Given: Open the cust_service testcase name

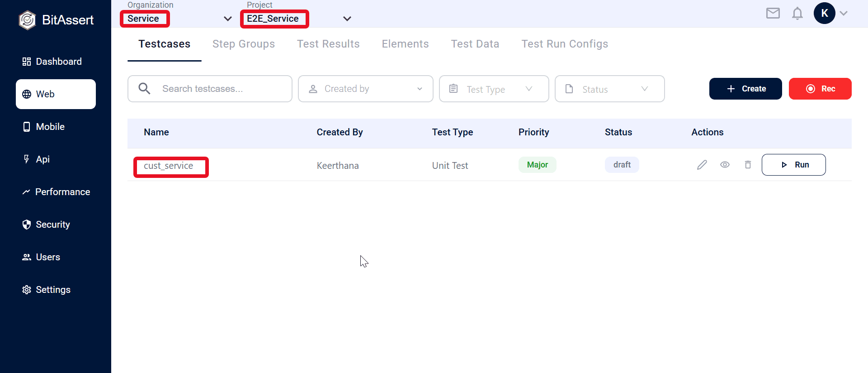Looking at the screenshot, I should (x=169, y=166).
